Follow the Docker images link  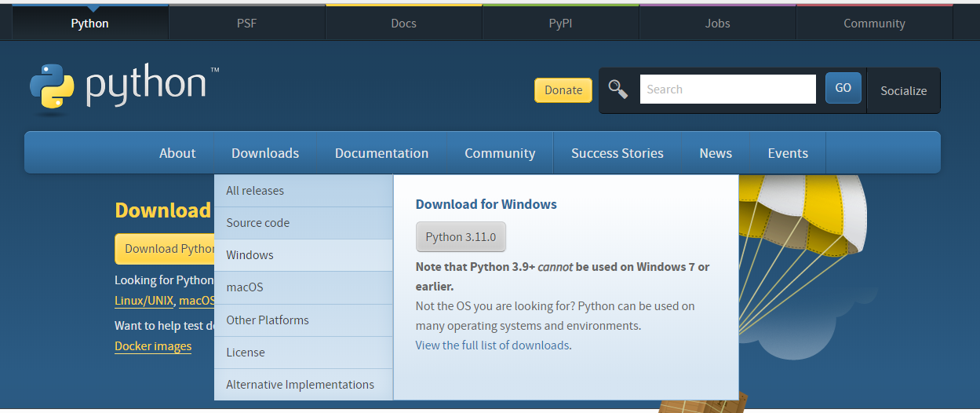153,346
